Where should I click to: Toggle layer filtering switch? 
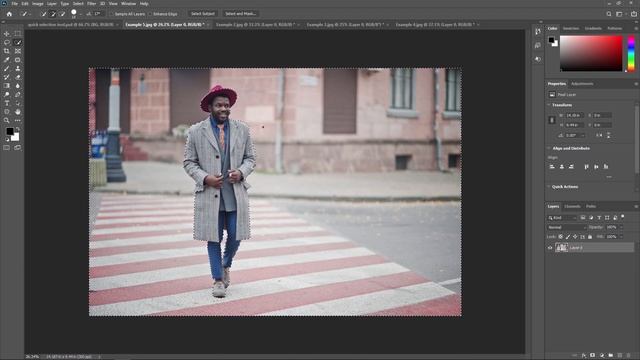[623, 217]
